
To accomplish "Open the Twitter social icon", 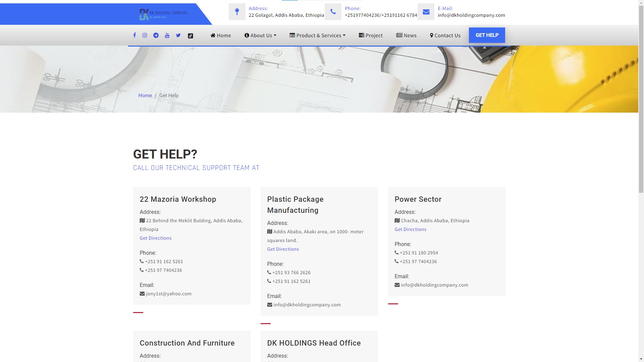I will click(x=178, y=35).
